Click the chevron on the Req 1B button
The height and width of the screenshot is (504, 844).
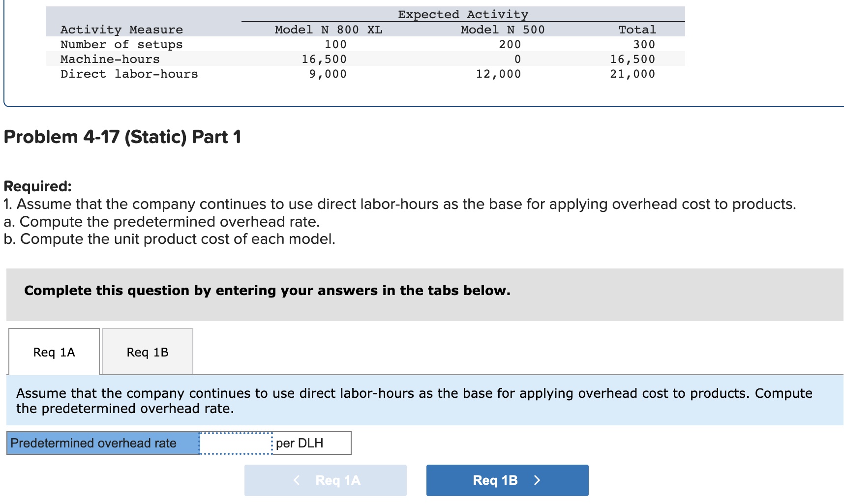click(x=537, y=480)
